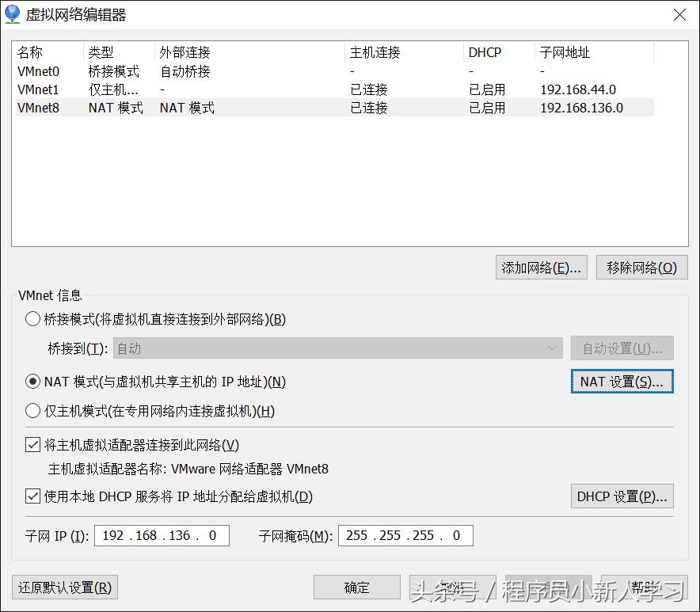The image size is (700, 612).
Task: Click 还原默认设置 button
Action: pyautogui.click(x=64, y=587)
